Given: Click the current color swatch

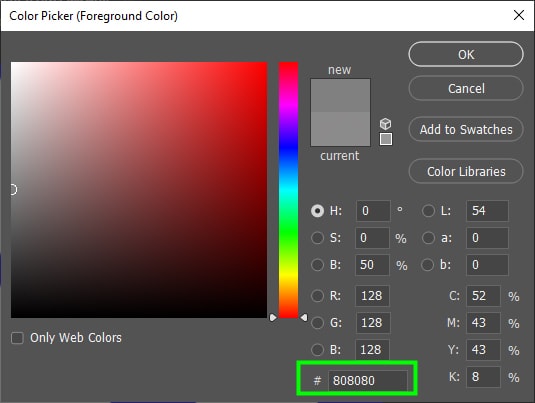Looking at the screenshot, I should tap(340, 129).
